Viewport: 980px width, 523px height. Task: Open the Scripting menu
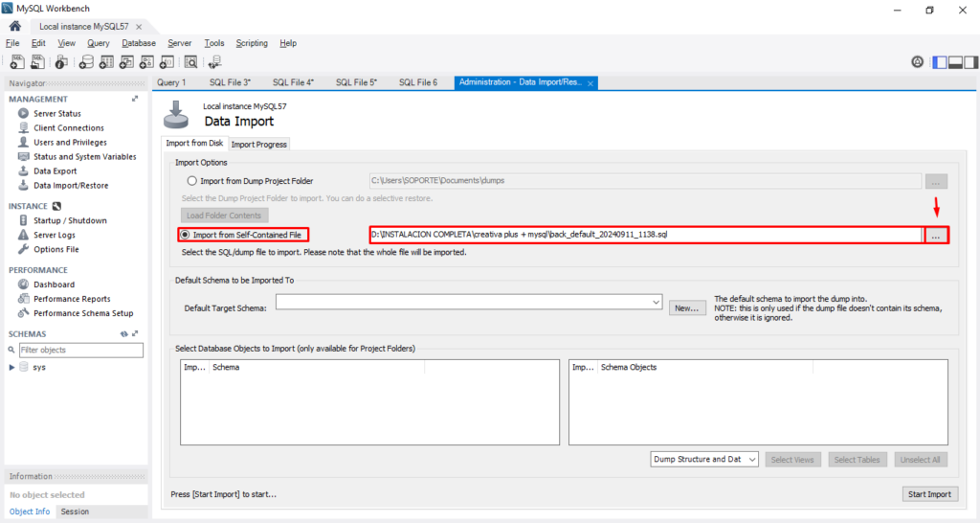point(252,43)
